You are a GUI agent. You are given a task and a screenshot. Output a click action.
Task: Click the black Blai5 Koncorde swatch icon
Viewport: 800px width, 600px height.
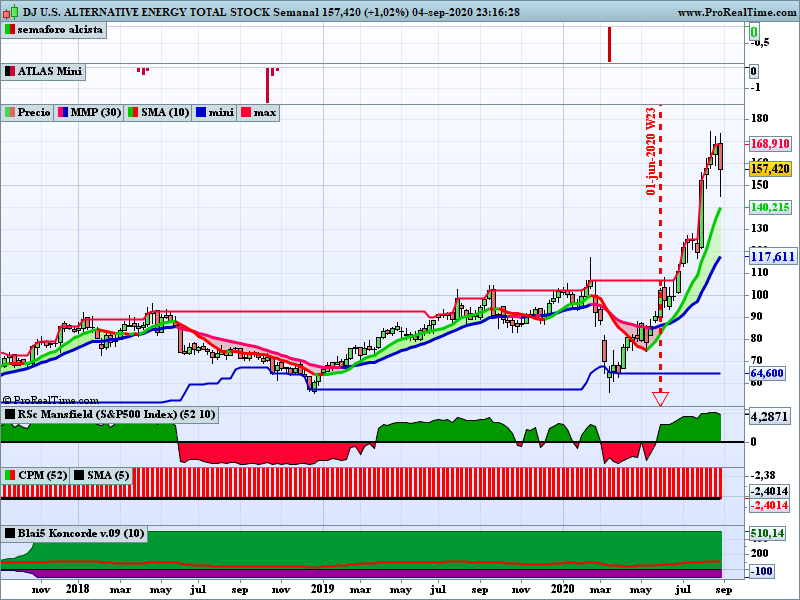[x=10, y=533]
